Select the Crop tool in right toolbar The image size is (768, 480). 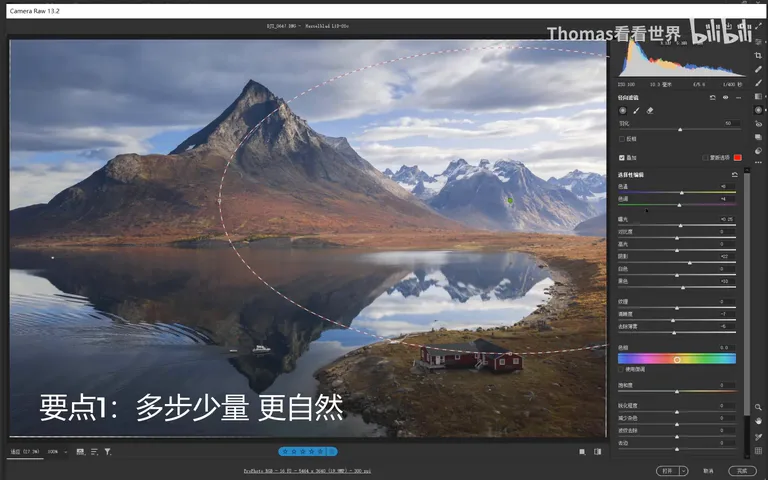[758, 55]
